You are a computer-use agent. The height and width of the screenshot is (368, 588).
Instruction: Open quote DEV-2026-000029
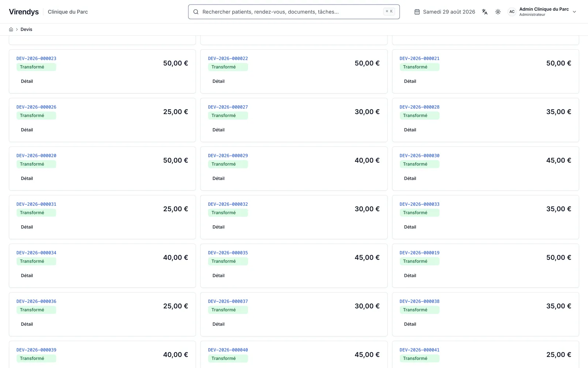228,156
